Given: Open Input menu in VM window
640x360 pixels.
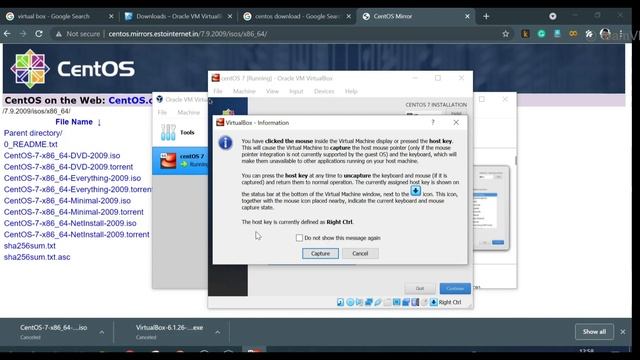Looking at the screenshot, I should (x=296, y=91).
